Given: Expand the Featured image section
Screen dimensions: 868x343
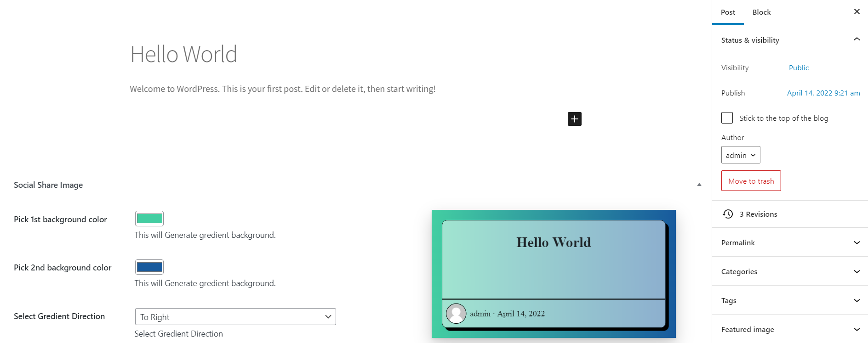Looking at the screenshot, I should (790, 329).
